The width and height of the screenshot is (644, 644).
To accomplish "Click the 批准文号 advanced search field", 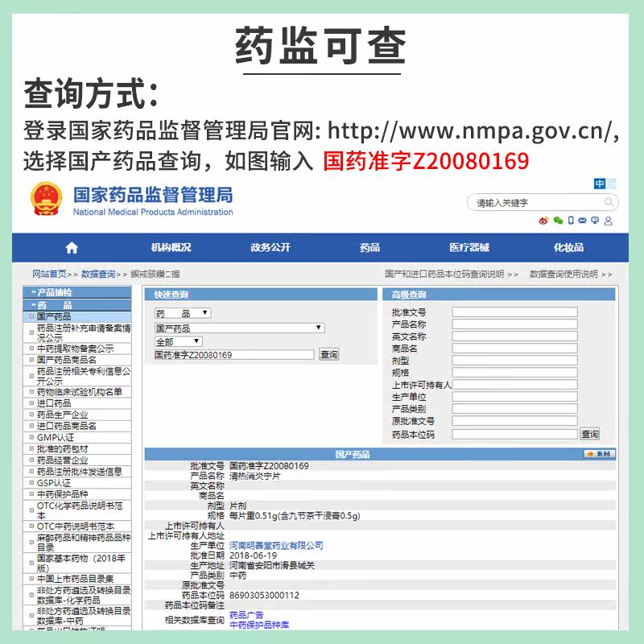I will [514, 312].
